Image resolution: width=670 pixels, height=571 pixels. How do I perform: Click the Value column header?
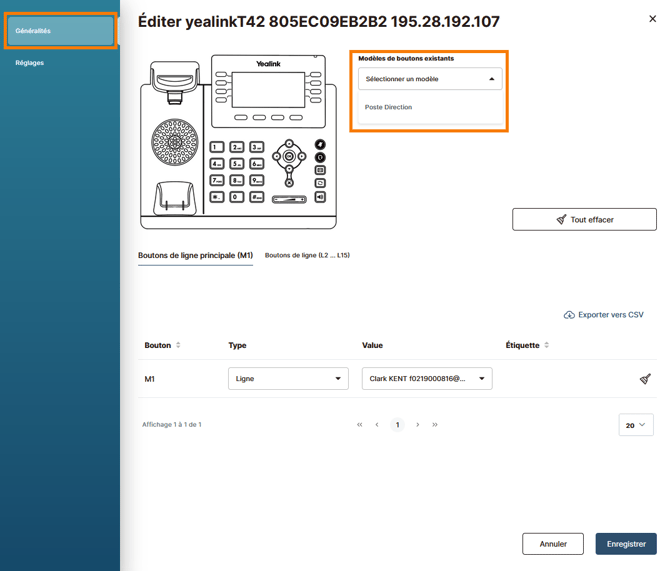click(373, 345)
